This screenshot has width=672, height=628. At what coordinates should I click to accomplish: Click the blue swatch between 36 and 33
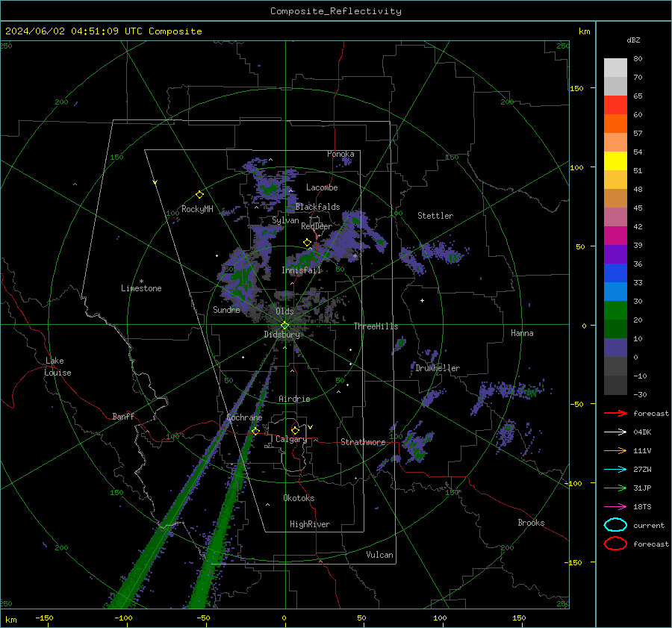point(615,273)
